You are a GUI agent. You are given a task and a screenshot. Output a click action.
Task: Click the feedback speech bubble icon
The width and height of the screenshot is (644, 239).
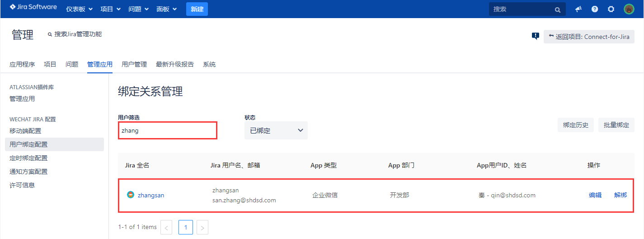pyautogui.click(x=536, y=36)
